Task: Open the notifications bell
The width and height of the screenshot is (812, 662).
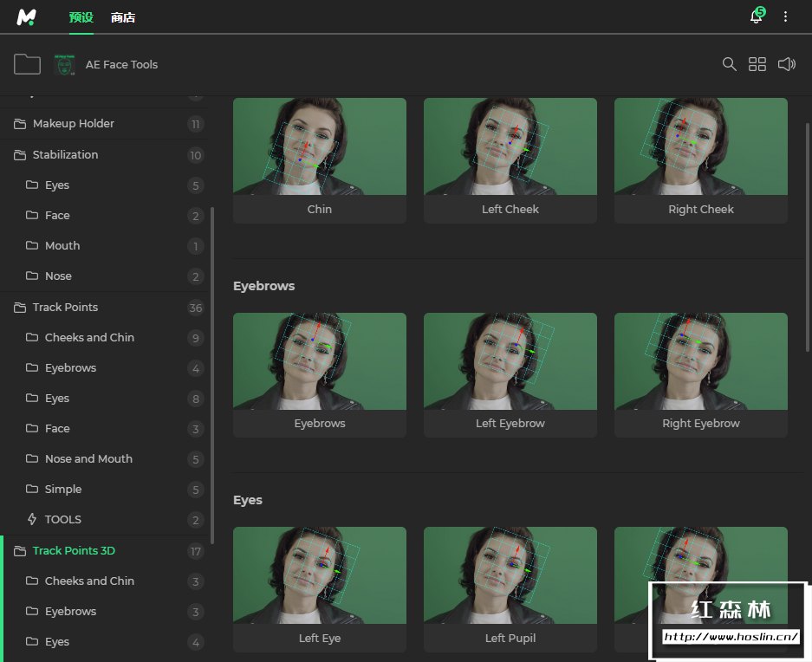Action: tap(756, 17)
